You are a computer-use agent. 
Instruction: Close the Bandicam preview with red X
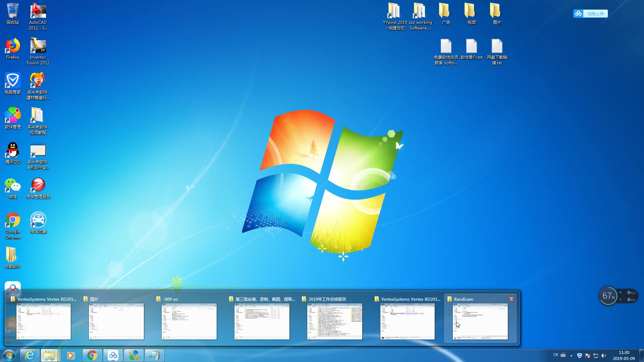(x=511, y=299)
